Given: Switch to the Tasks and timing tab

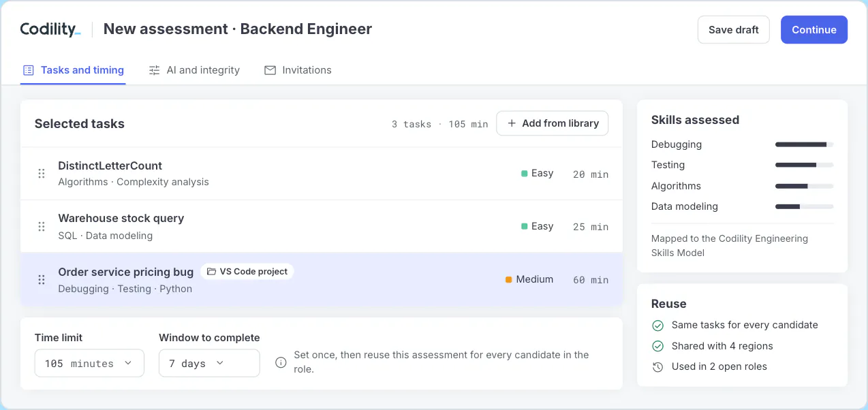Looking at the screenshot, I should pos(73,70).
